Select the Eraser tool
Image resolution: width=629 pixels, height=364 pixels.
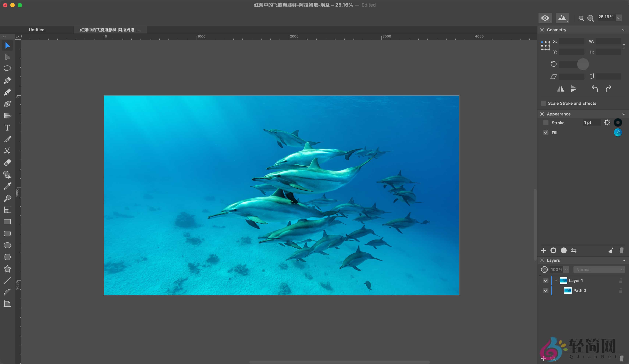pyautogui.click(x=7, y=163)
